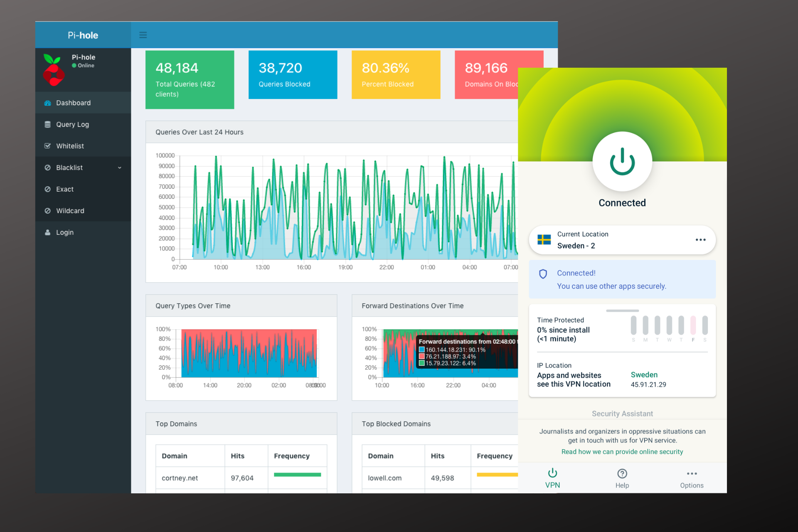Open 'Read how we can provide online security' link
Screen dimensions: 798x532
pos(622,452)
